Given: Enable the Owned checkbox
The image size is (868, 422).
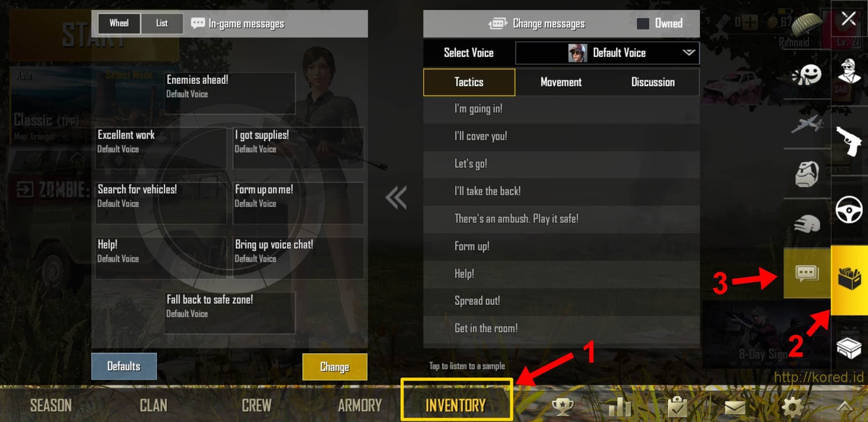Looking at the screenshot, I should tap(643, 23).
